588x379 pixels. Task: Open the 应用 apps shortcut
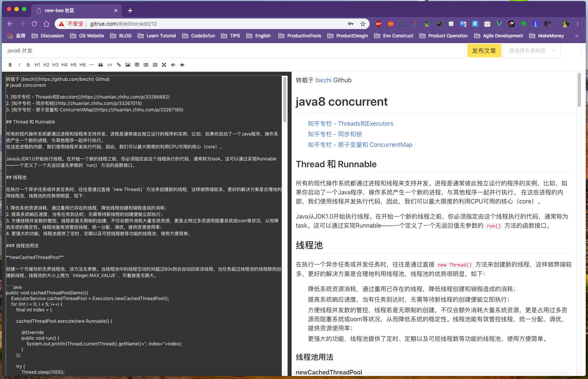coord(16,36)
